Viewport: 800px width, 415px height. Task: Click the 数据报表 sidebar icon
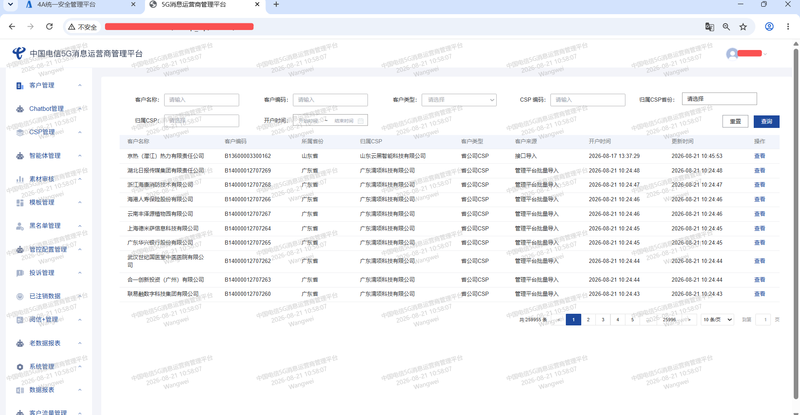pyautogui.click(x=19, y=390)
